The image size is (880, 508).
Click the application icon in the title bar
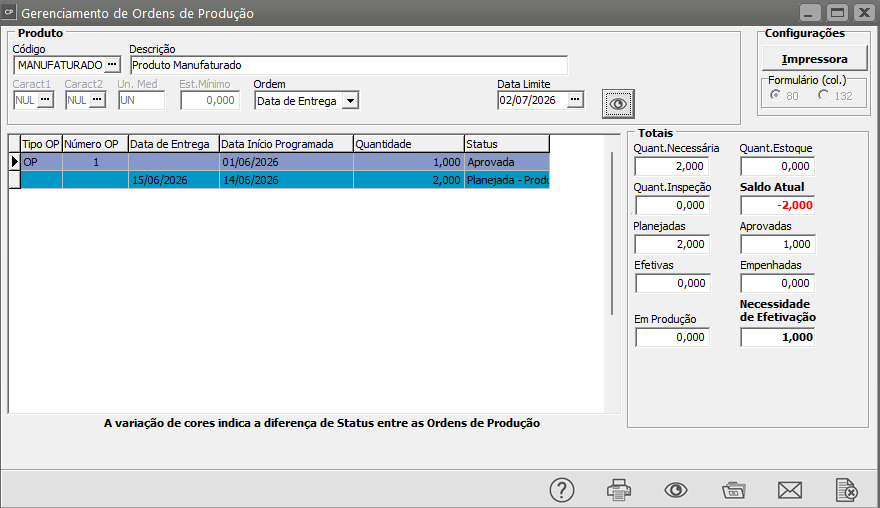point(9,12)
